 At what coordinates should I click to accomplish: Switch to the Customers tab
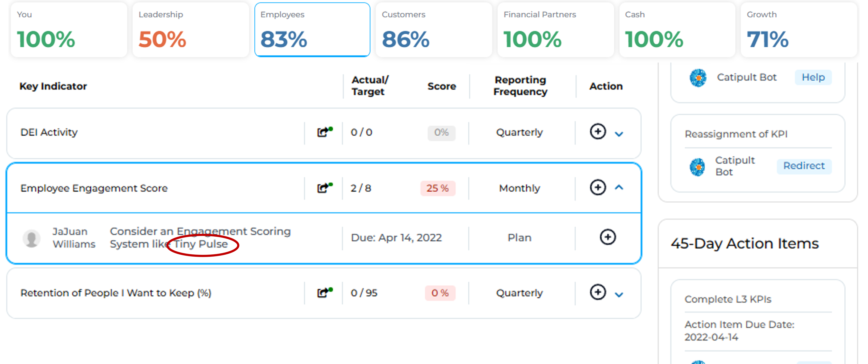(x=434, y=29)
